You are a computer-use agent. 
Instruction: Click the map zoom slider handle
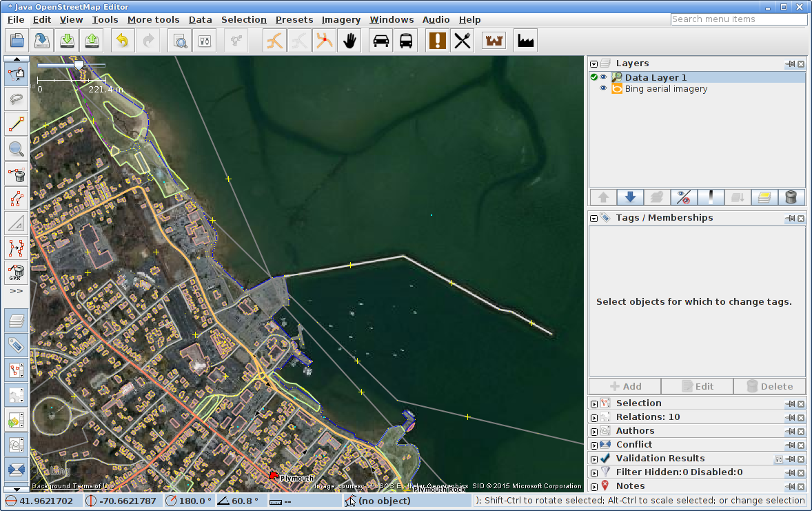(x=79, y=65)
